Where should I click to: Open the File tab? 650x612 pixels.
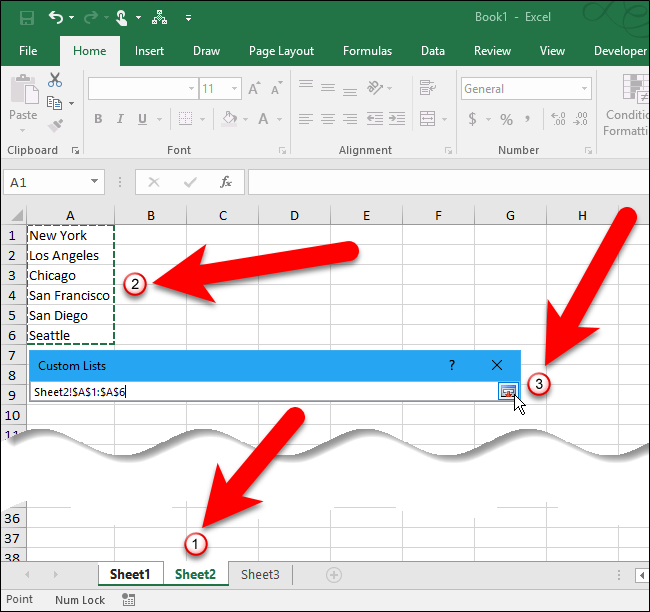[28, 51]
